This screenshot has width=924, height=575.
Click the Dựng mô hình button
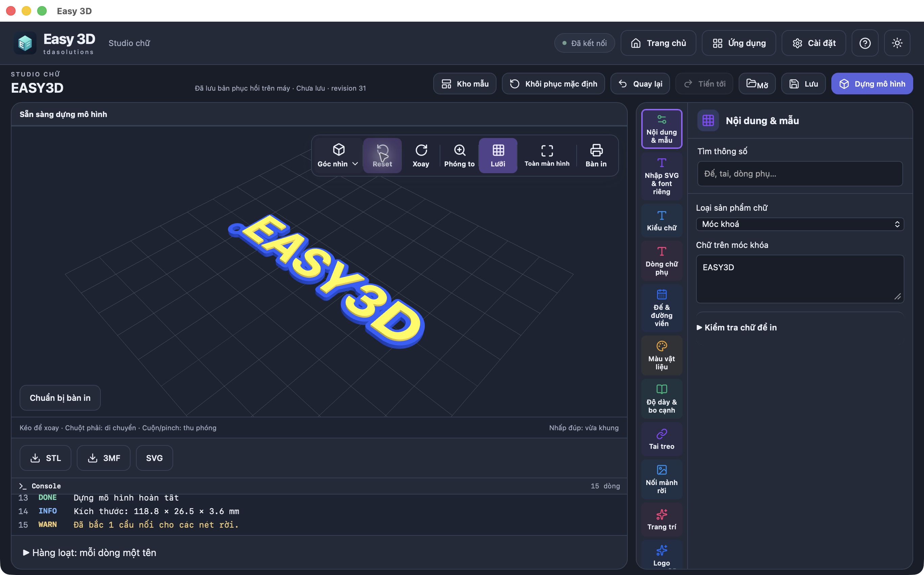[x=872, y=84]
